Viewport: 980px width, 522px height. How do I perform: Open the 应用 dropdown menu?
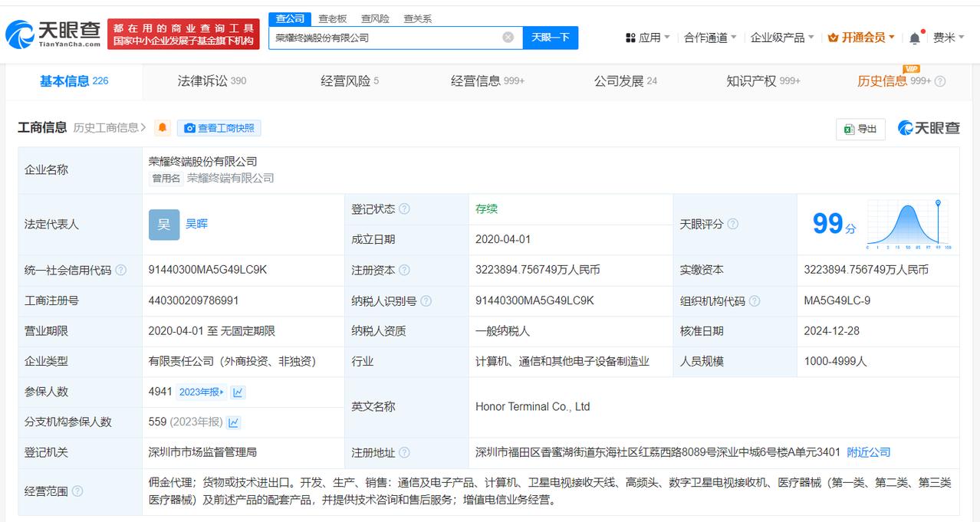[x=648, y=38]
